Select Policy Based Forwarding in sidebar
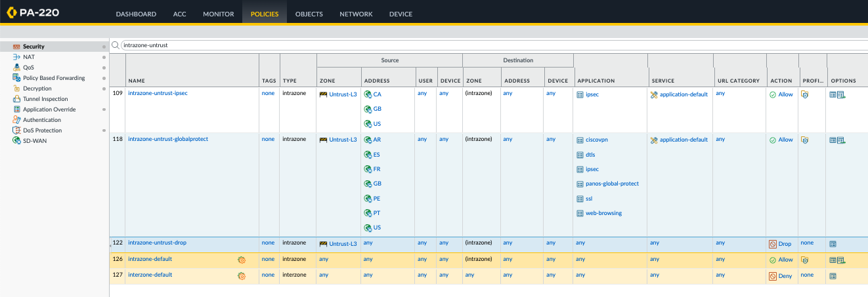868x297 pixels. [x=54, y=78]
